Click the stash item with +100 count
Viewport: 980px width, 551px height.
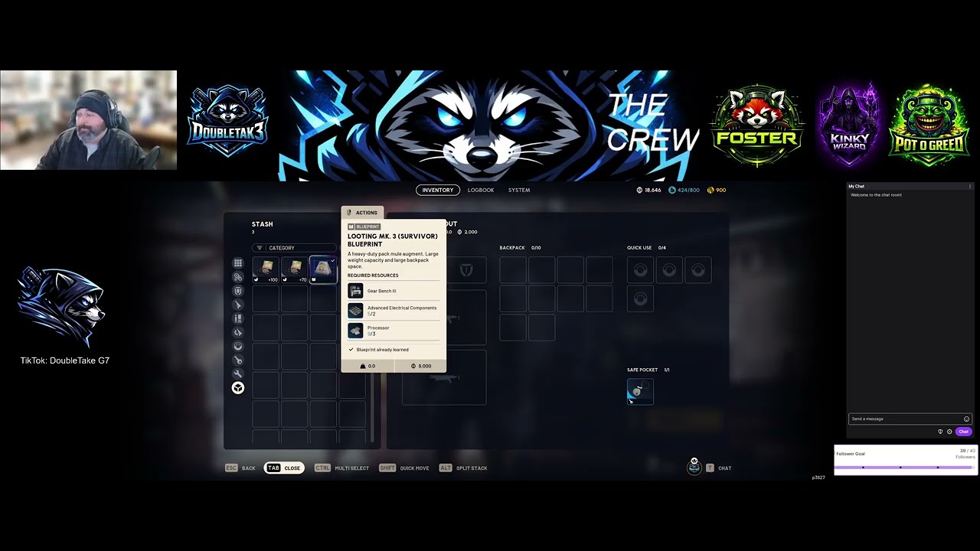coord(266,269)
